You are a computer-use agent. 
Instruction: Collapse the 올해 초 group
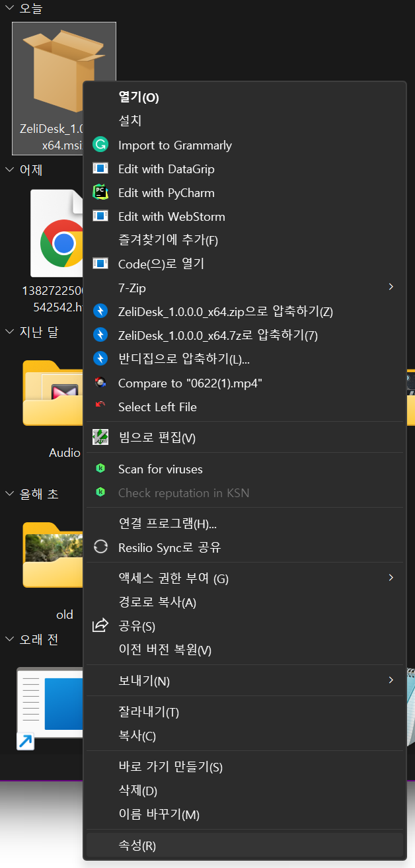coord(9,493)
